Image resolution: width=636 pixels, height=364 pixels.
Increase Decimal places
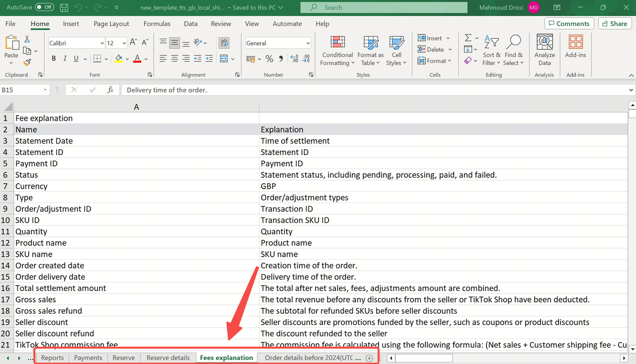(294, 59)
